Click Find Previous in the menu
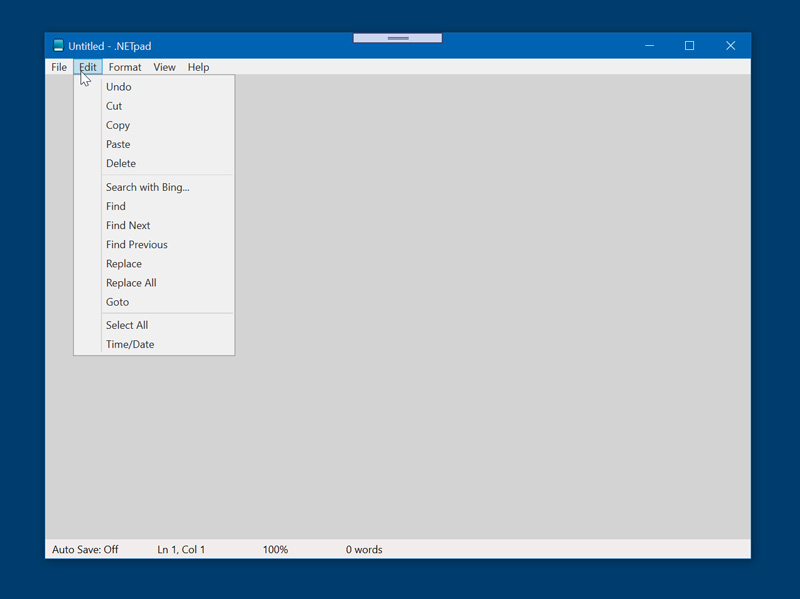 pos(137,244)
